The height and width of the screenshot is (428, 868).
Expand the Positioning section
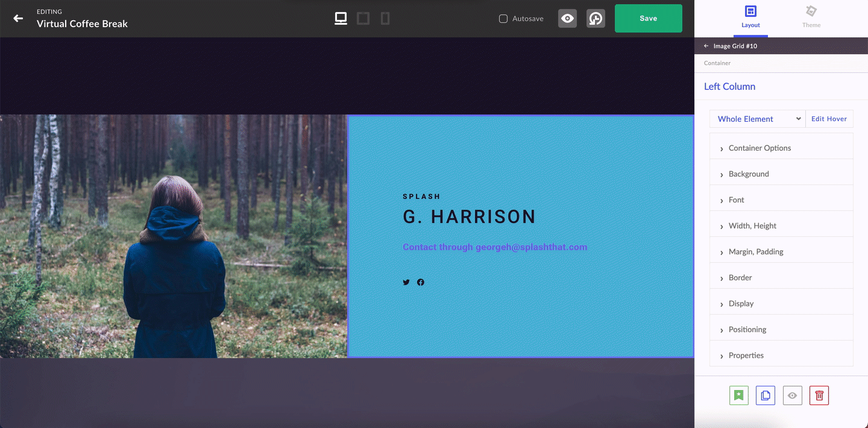(782, 329)
